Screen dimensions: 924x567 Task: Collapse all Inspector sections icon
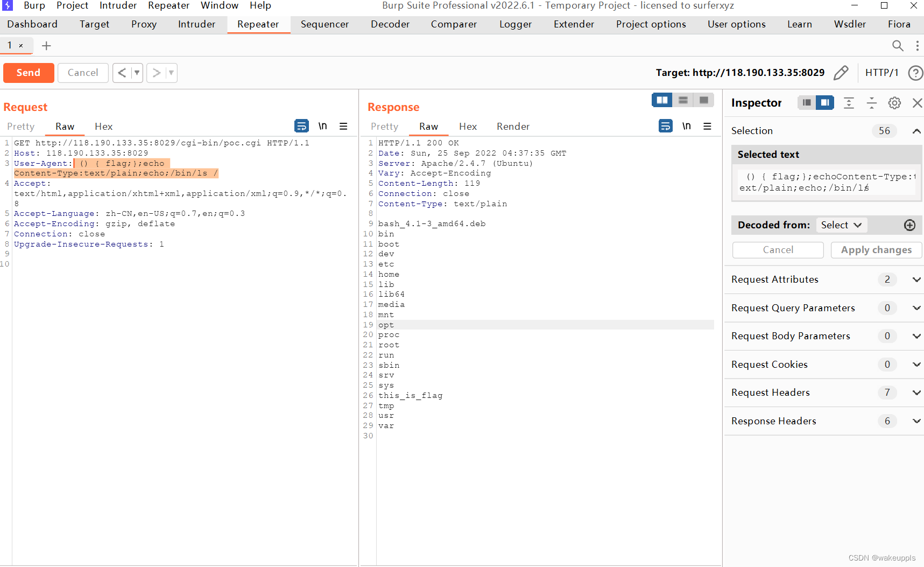tap(872, 103)
